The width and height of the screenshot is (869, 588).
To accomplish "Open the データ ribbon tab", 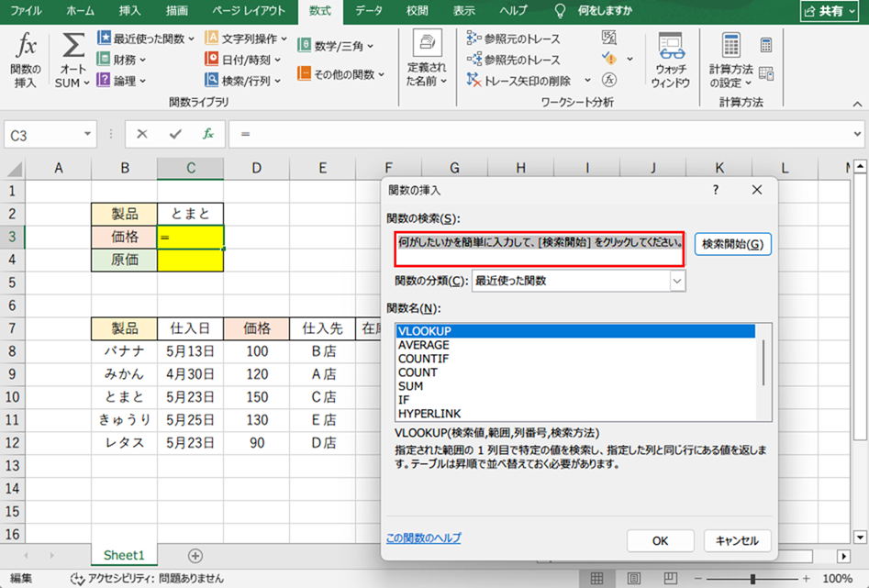I will 369,11.
